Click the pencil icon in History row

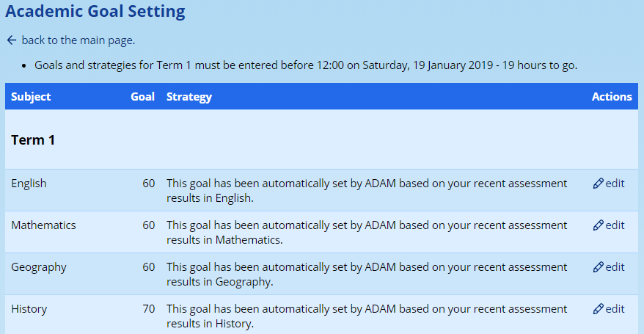click(598, 309)
